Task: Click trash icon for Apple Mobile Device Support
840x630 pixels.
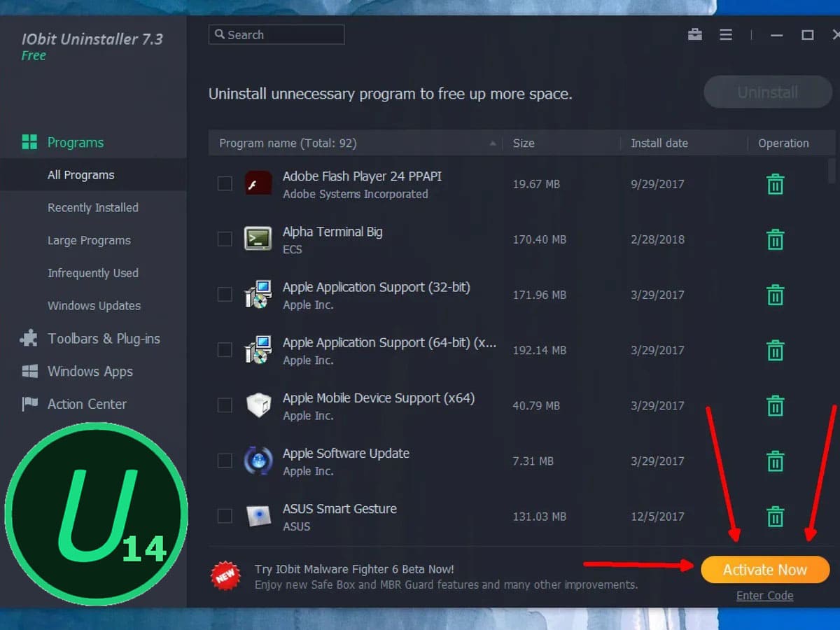Action: click(775, 405)
